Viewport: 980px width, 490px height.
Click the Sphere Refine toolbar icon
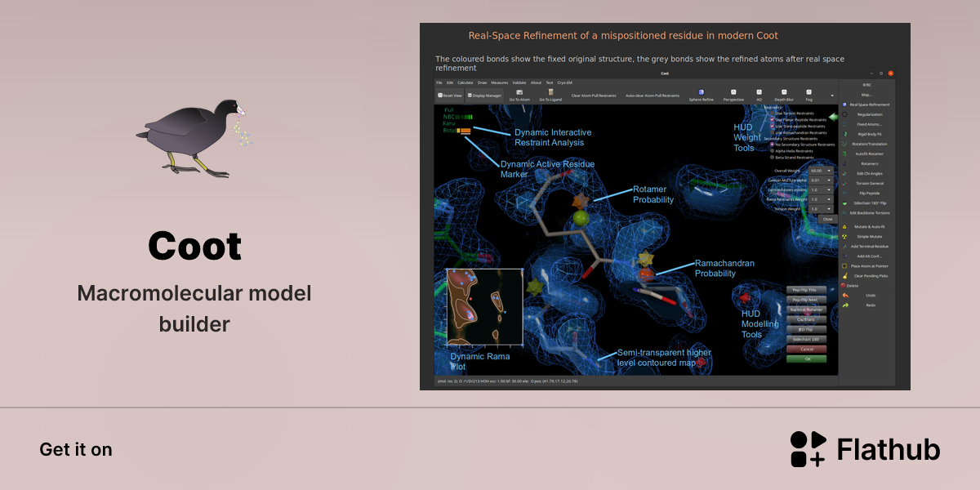click(x=701, y=92)
